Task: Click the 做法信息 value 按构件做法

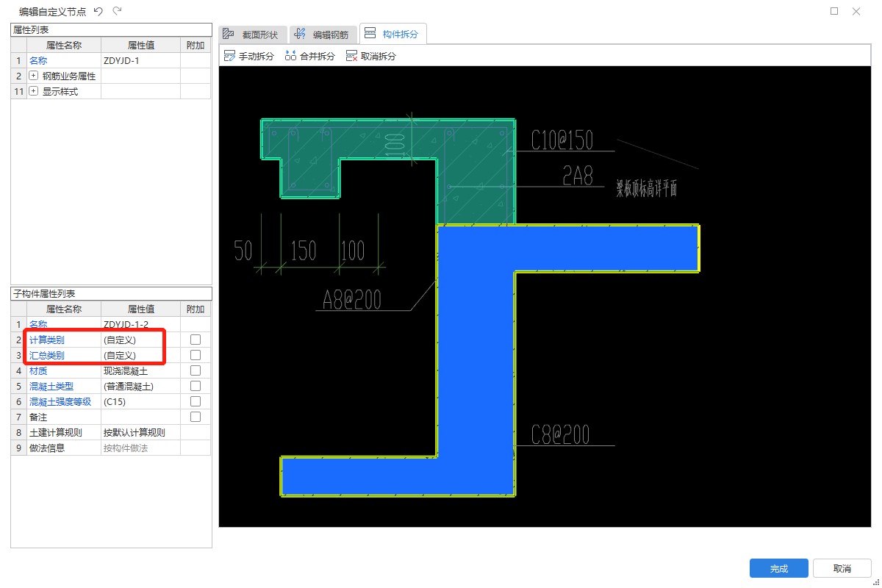Action: click(140, 448)
